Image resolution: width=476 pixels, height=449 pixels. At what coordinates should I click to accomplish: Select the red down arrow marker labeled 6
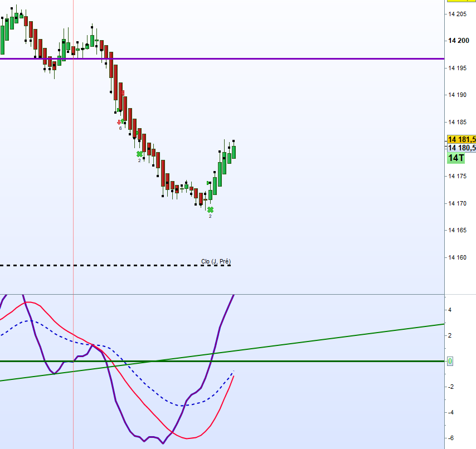[119, 122]
